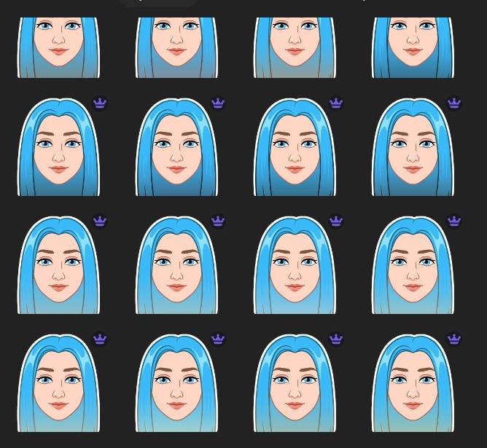Select second avatar in bottom row, teal tips
487x448 pixels.
pos(176,383)
